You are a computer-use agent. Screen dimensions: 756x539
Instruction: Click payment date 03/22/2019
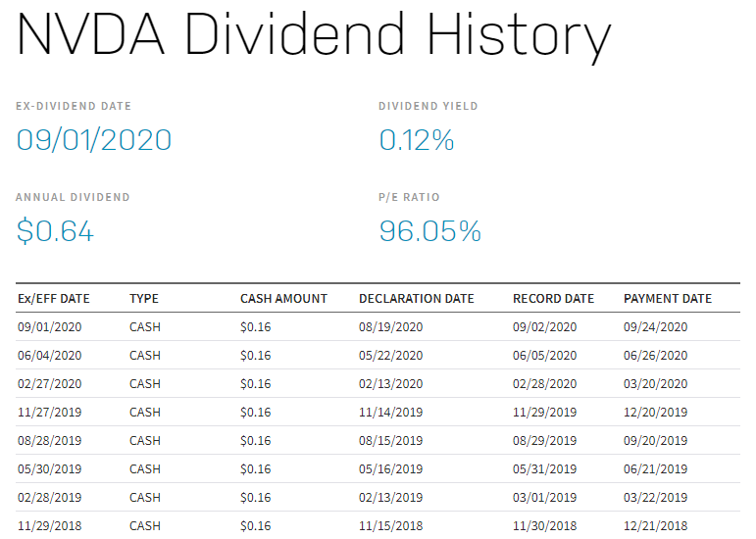point(656,498)
